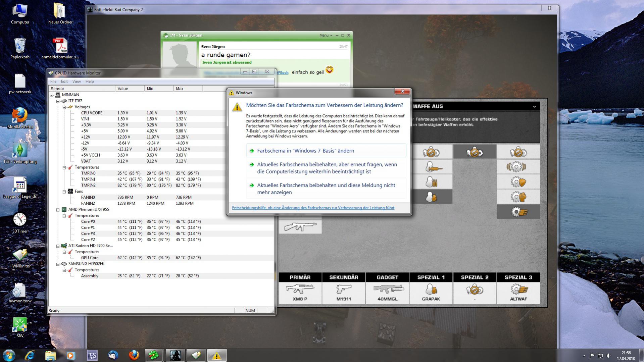The image size is (644, 362).
Task: Click the Max column header
Action: click(x=188, y=89)
